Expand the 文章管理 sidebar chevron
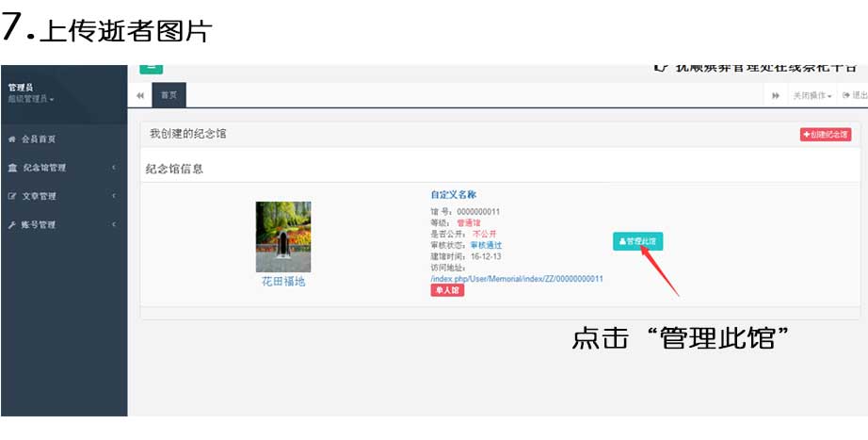Viewport: 868px width, 440px height. pyautogui.click(x=113, y=196)
